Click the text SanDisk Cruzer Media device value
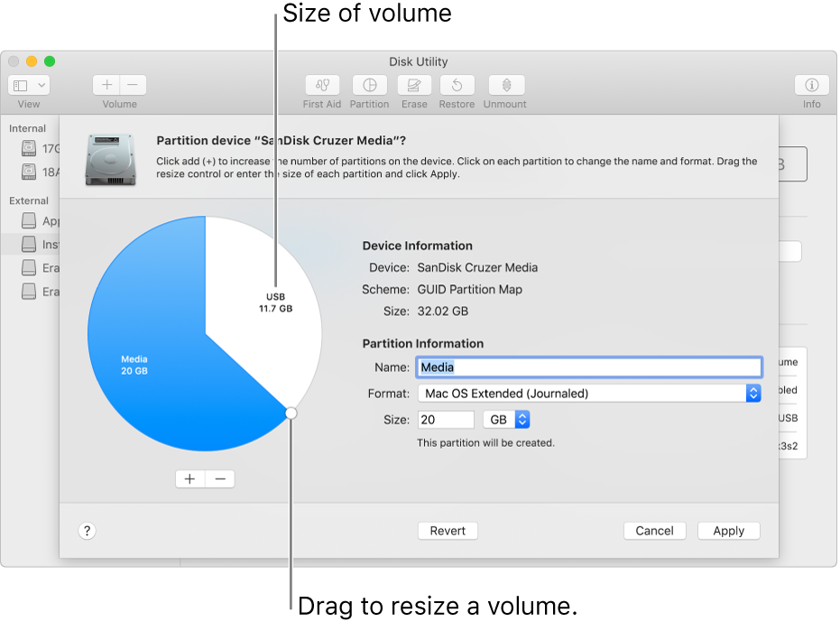The height and width of the screenshot is (622, 840). pyautogui.click(x=477, y=267)
